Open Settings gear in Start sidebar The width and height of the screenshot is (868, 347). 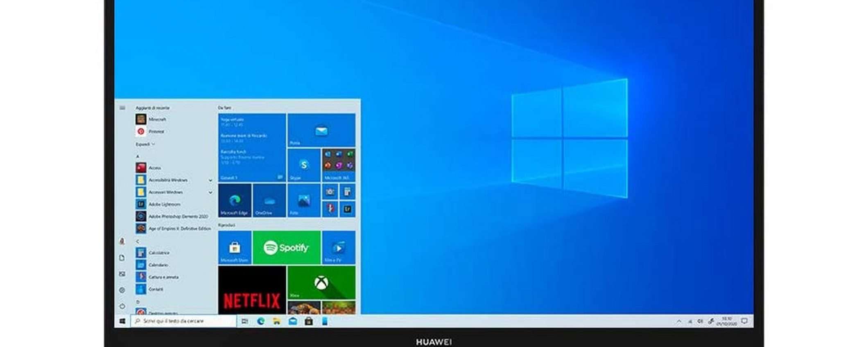122,290
